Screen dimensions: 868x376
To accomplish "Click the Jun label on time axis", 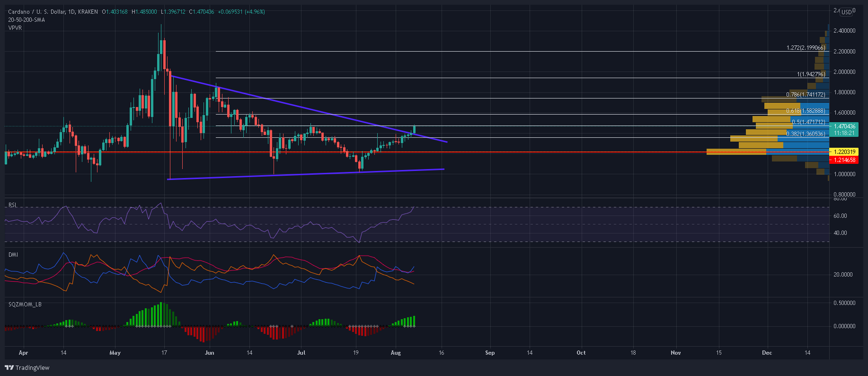I will coord(210,353).
